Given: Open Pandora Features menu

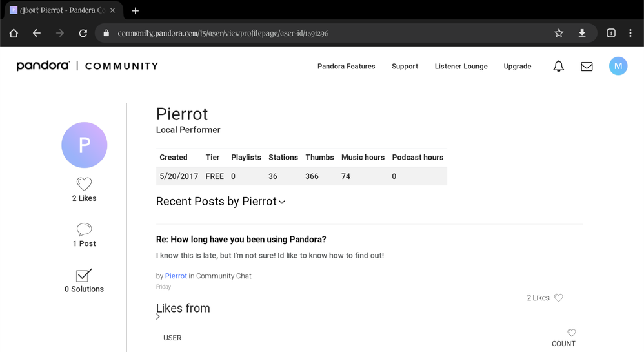Looking at the screenshot, I should coord(346,67).
